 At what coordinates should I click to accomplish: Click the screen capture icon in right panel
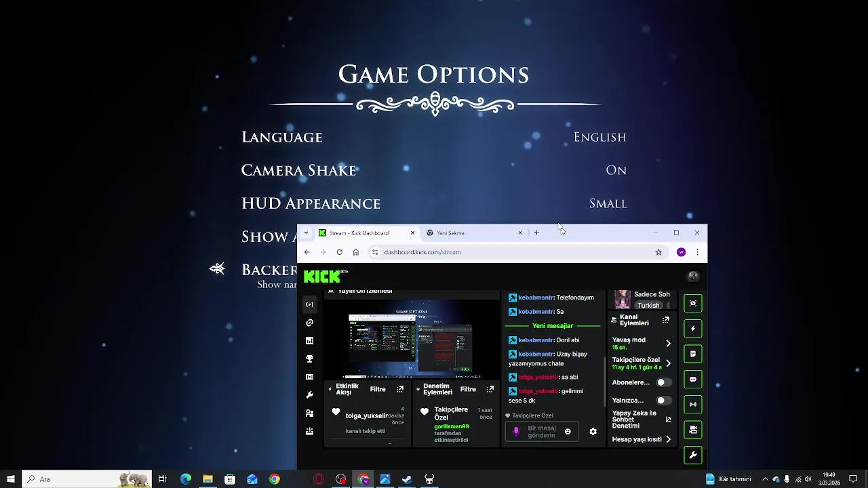(x=692, y=303)
